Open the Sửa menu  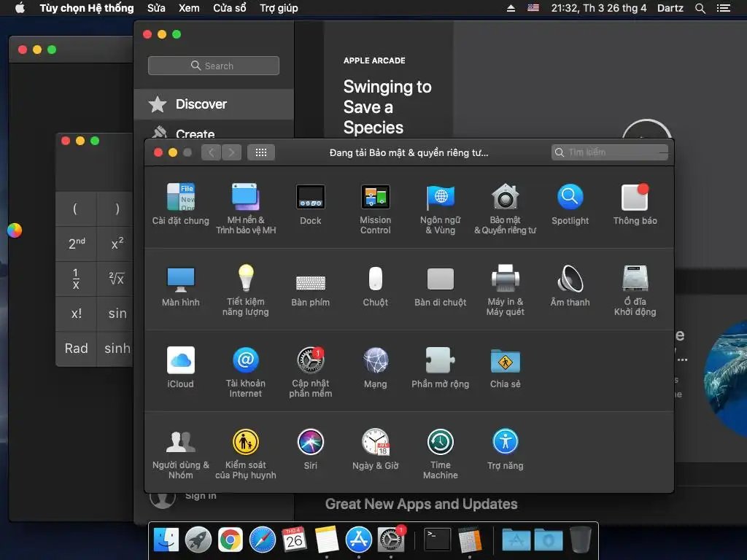click(x=156, y=8)
